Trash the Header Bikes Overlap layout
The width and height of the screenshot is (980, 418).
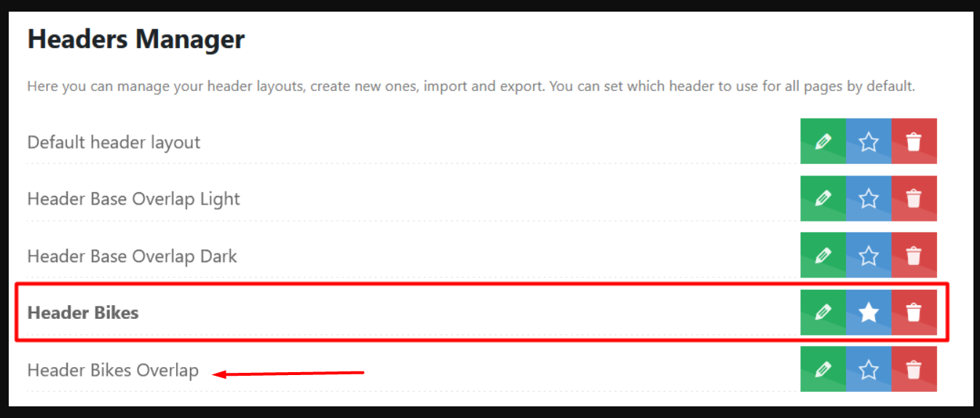click(914, 369)
